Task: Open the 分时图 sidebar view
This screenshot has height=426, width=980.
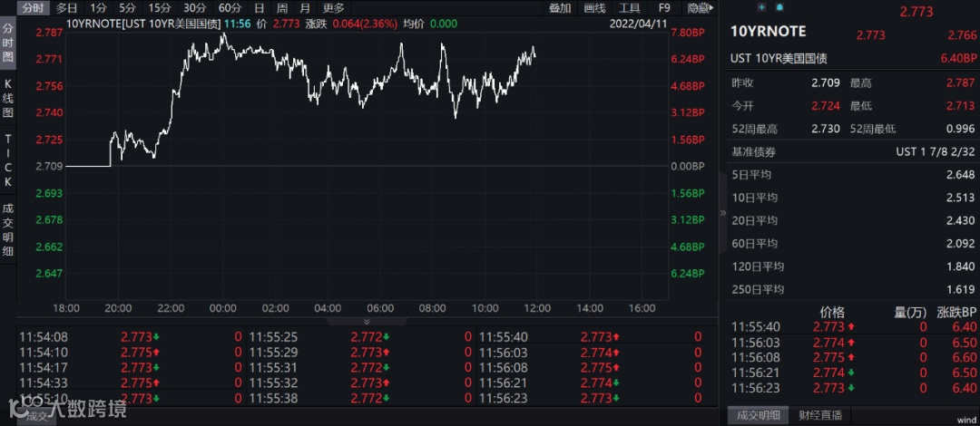Action: [x=8, y=43]
